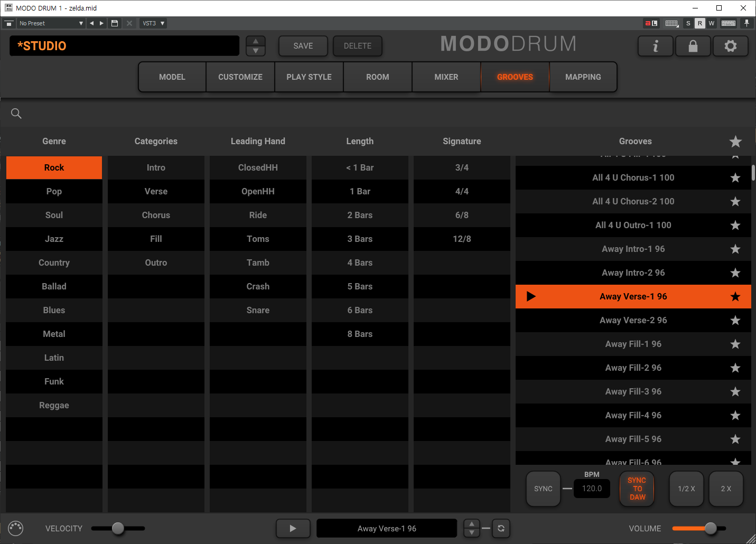Screen dimensions: 756x544
Task: Play the highlighted Away Verse-1 96 row arrow
Action: click(531, 296)
